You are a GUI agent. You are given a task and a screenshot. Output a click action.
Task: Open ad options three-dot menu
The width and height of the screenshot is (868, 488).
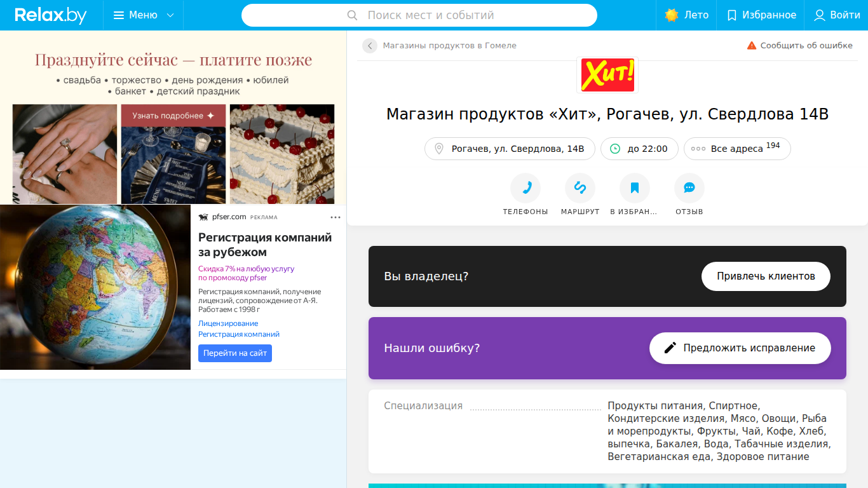coord(336,217)
